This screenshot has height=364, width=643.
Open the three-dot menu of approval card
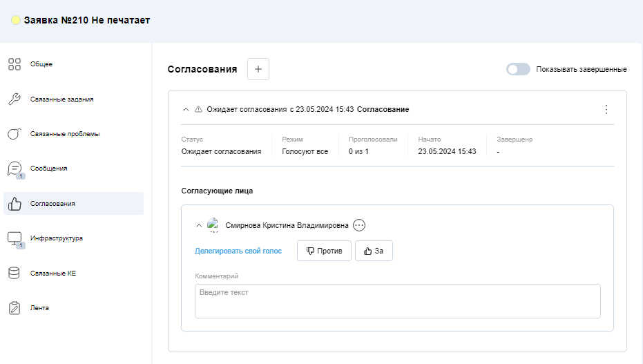(606, 109)
